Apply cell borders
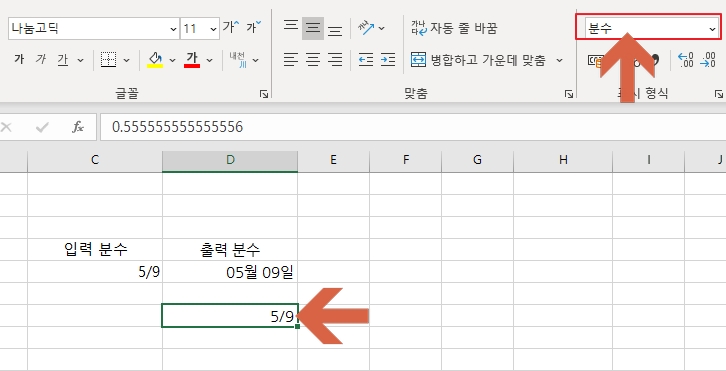Image resolution: width=726 pixels, height=371 pixels. tap(108, 60)
